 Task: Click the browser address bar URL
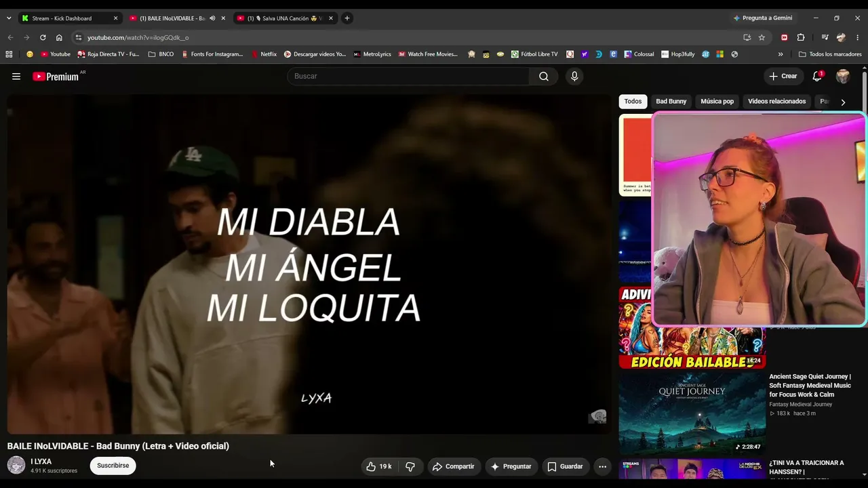[x=138, y=37]
